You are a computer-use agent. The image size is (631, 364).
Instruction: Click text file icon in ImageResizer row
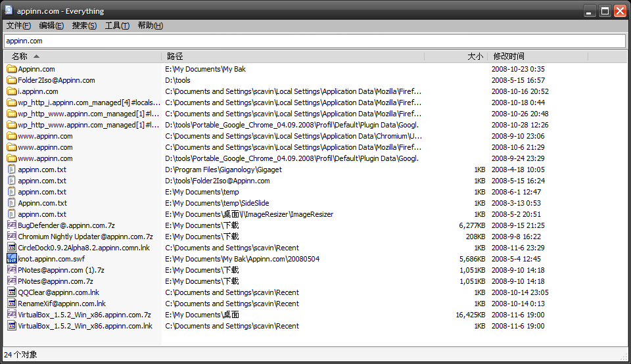coord(12,214)
